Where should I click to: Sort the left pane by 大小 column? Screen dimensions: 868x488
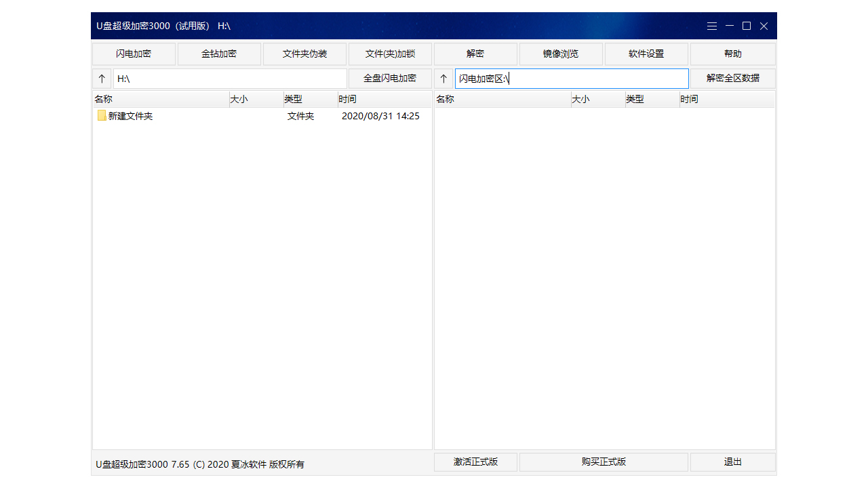tap(256, 100)
